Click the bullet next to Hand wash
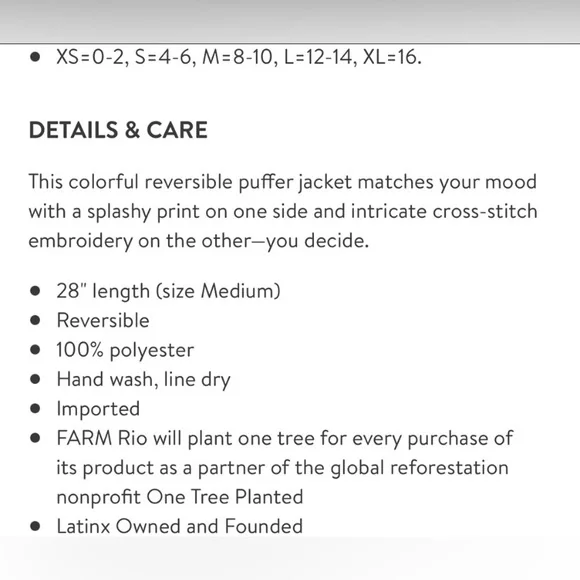 (35, 379)
